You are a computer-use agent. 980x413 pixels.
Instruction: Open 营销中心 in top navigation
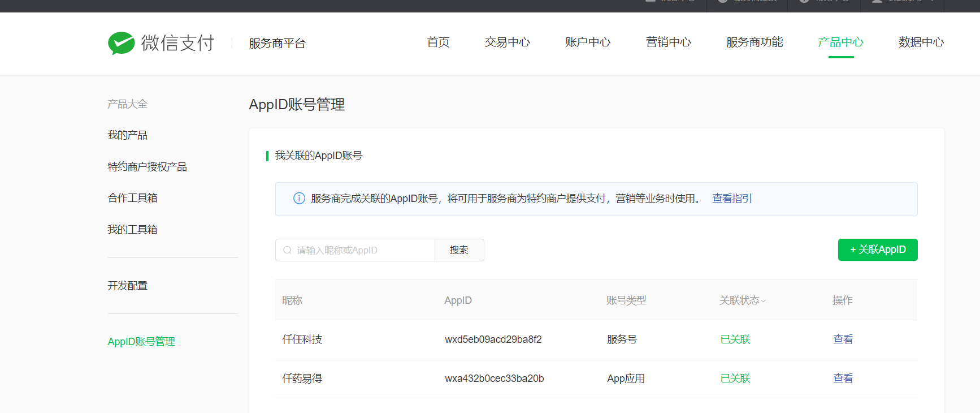668,42
